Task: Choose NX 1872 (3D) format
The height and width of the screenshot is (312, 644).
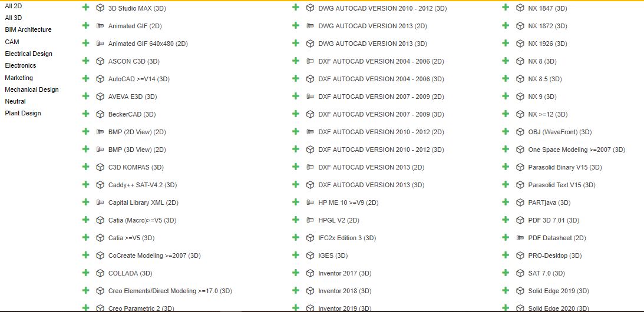Action: [547, 26]
